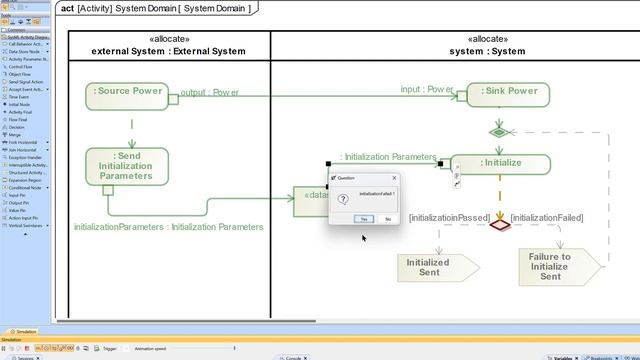640x360 pixels.
Task: Expand Fork Horizontal dropdown arrow
Action: 47,142
